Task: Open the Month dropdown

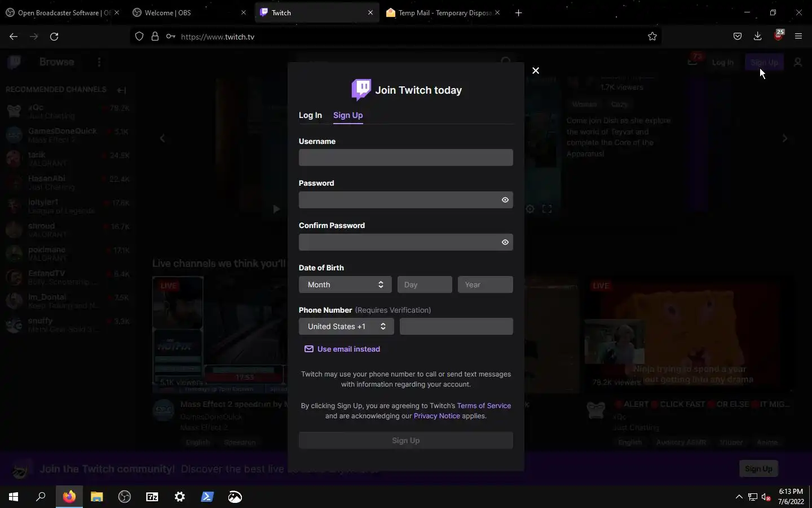Action: [x=345, y=284]
